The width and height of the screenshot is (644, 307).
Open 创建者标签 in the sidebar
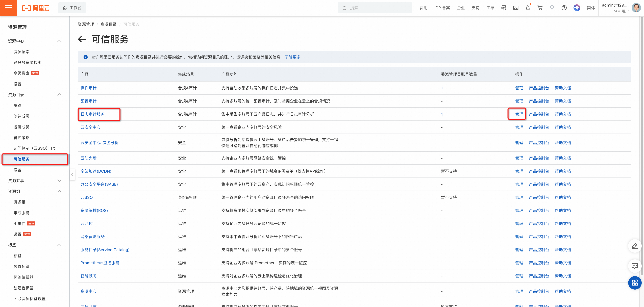23,288
